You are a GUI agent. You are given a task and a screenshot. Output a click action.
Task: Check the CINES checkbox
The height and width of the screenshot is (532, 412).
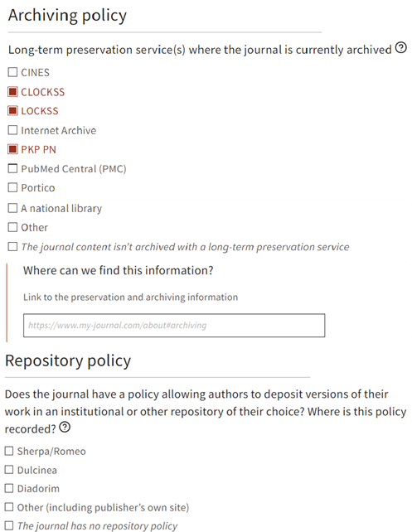tap(12, 72)
